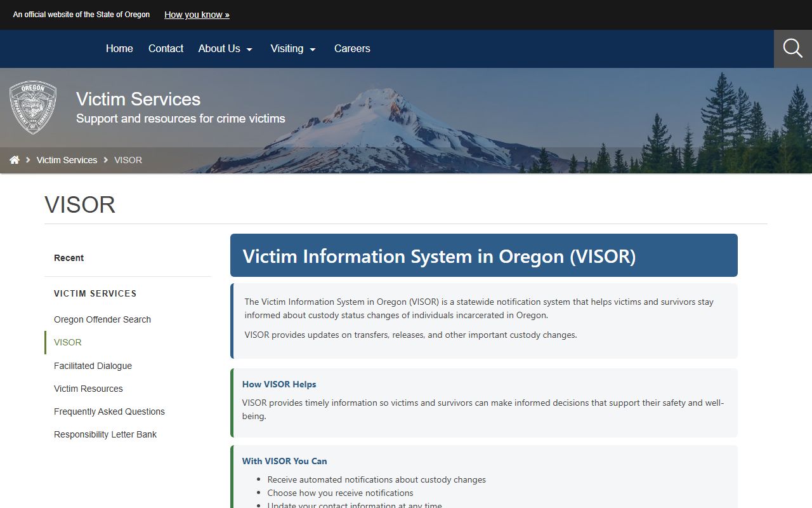812x508 pixels.
Task: Click the large VISOR page heading
Action: pyautogui.click(x=80, y=205)
